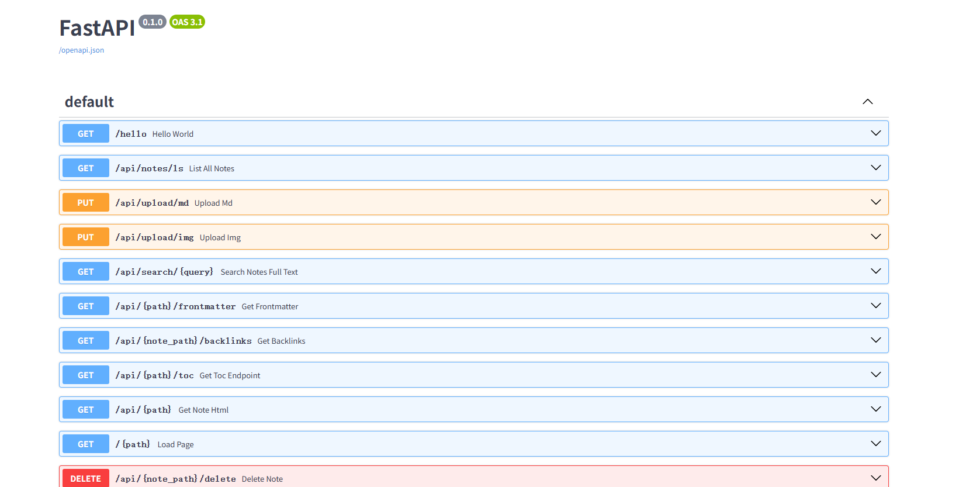Expand the Load Page endpoint chevron

[x=876, y=444]
